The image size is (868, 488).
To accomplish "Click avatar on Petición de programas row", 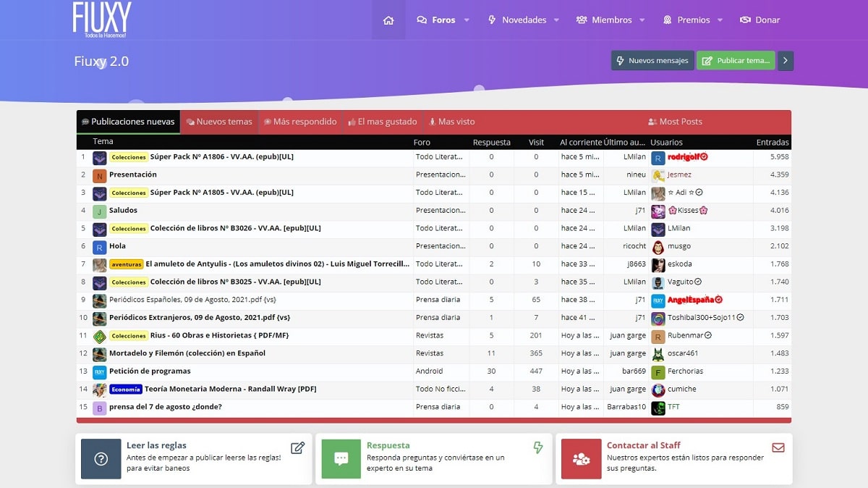I will (100, 372).
